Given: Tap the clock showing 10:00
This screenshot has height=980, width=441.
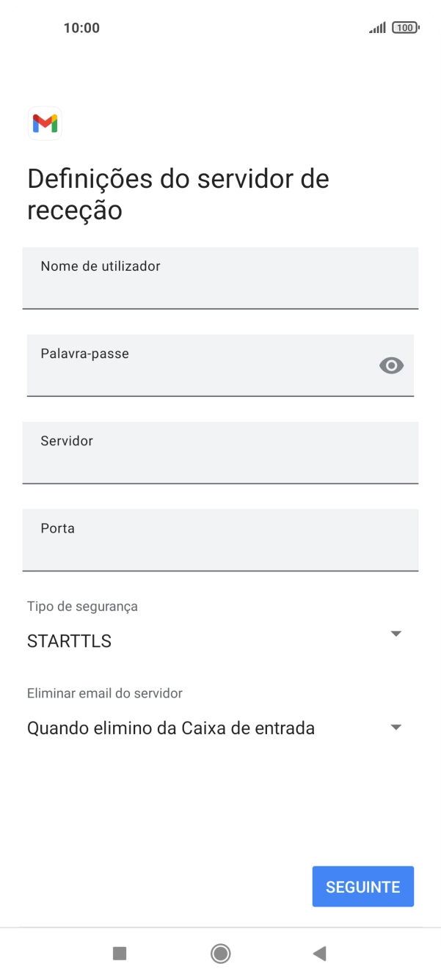Looking at the screenshot, I should coord(80,27).
